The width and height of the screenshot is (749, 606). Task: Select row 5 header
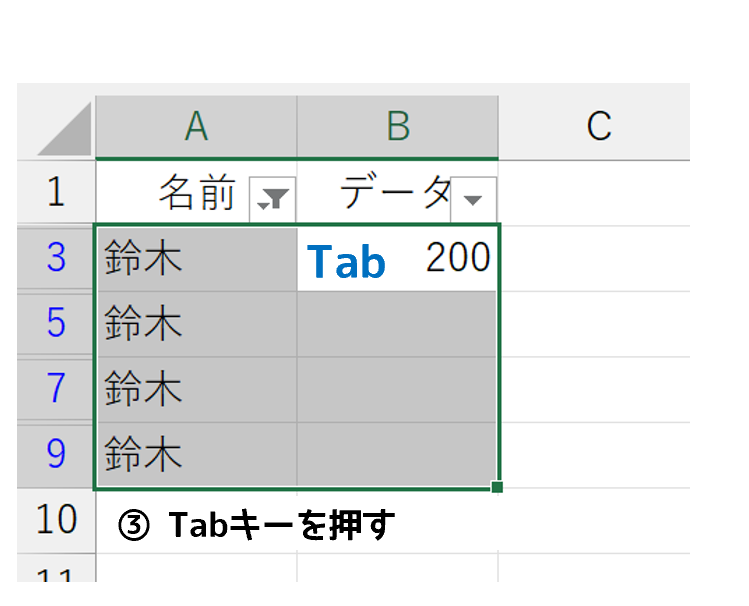pos(56,323)
